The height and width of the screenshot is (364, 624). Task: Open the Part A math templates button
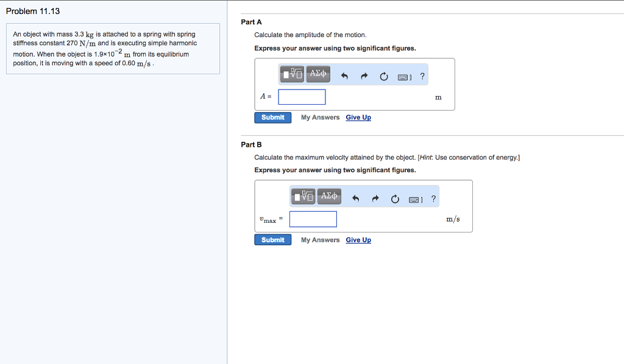pos(292,75)
